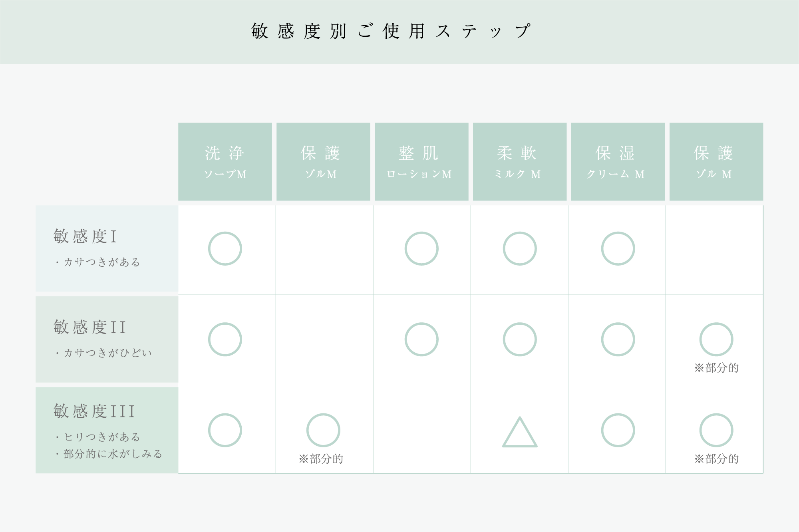Click the circle for 敏感度I under 保湿 クリームM
This screenshot has height=532, width=799.
click(x=618, y=248)
